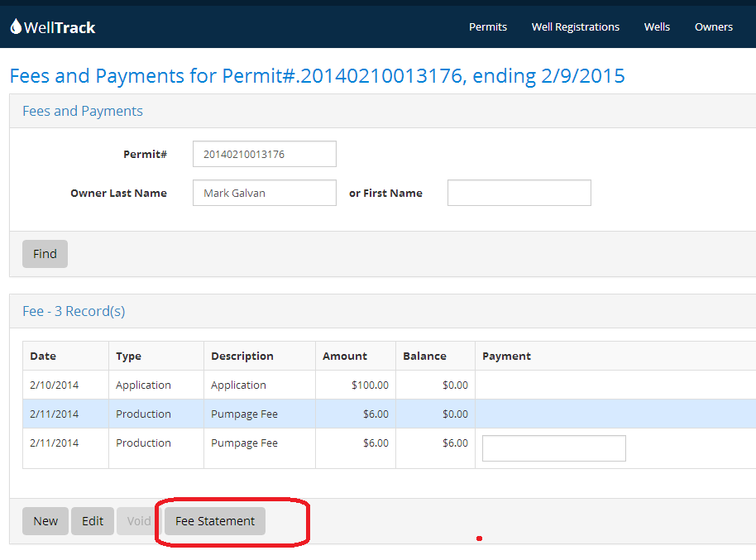Click the page title with the permit number
Image resolution: width=756 pixels, height=560 pixels.
click(x=318, y=76)
